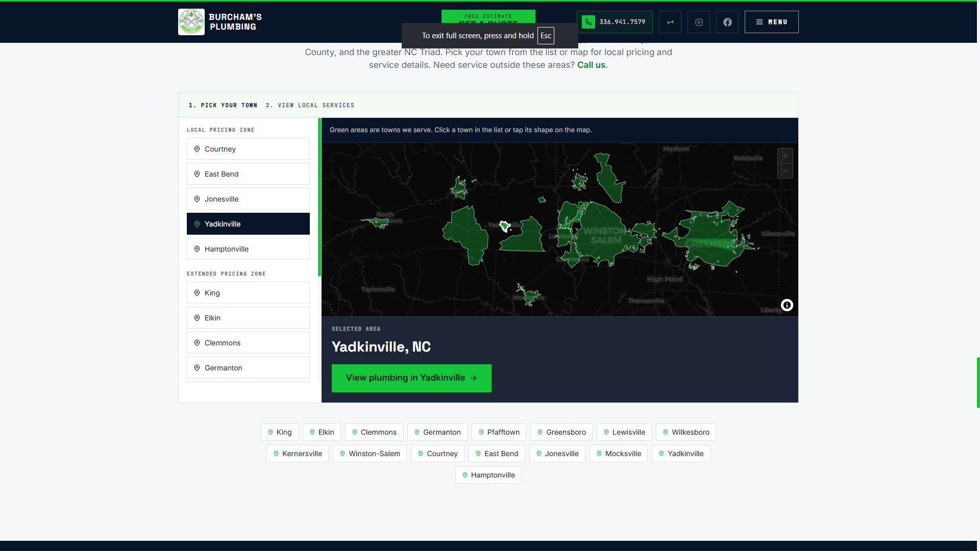Open the King chip link
The height and width of the screenshot is (551, 980).
coord(280,432)
